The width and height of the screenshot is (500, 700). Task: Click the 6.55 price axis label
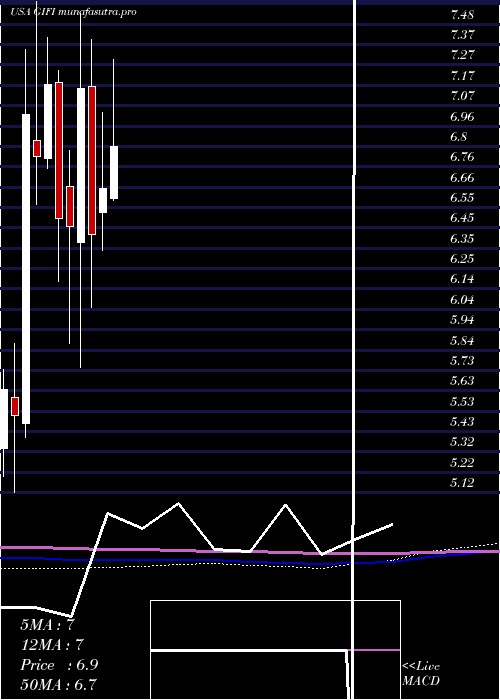tap(462, 198)
